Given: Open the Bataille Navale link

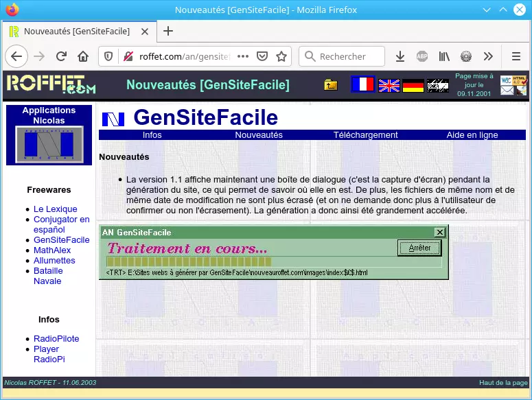Looking at the screenshot, I should (48, 276).
